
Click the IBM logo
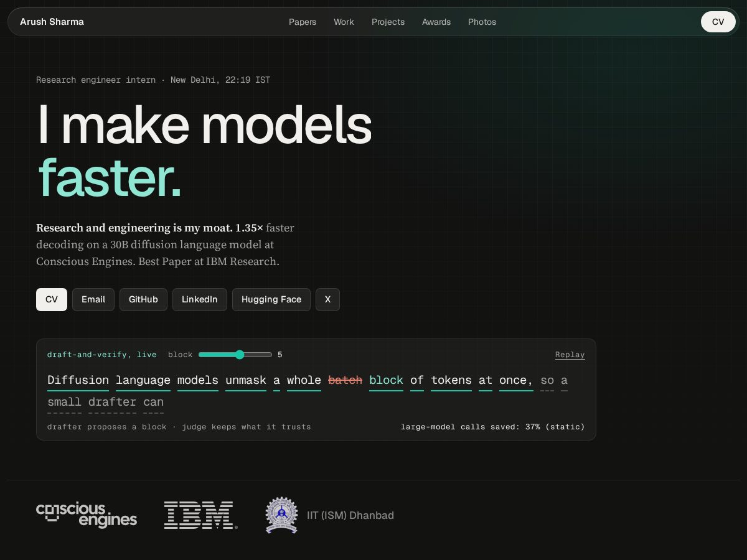point(200,515)
